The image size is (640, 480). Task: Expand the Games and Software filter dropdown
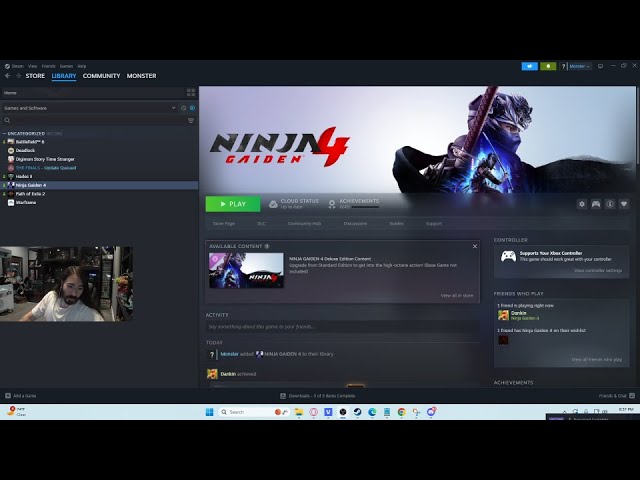click(89, 108)
